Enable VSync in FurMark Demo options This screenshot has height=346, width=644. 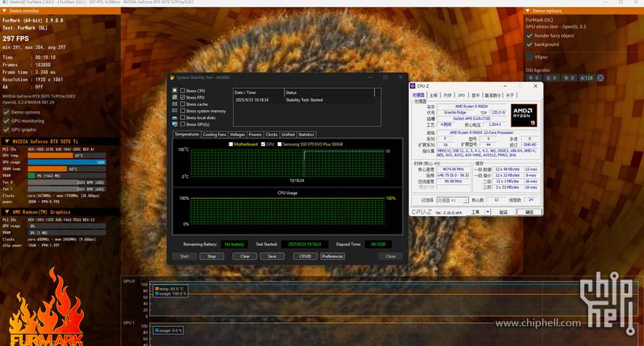tap(530, 57)
